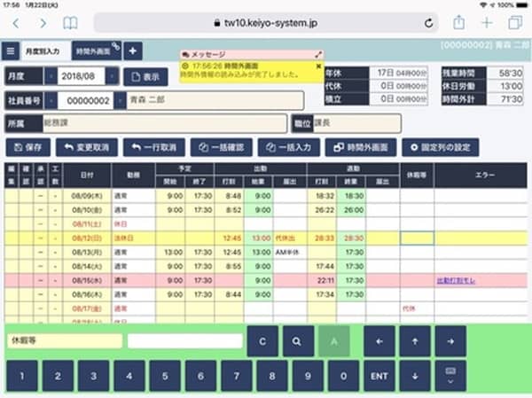Step 月度 to the previous month
Viewport: 532px width, 398px height.
coord(51,76)
